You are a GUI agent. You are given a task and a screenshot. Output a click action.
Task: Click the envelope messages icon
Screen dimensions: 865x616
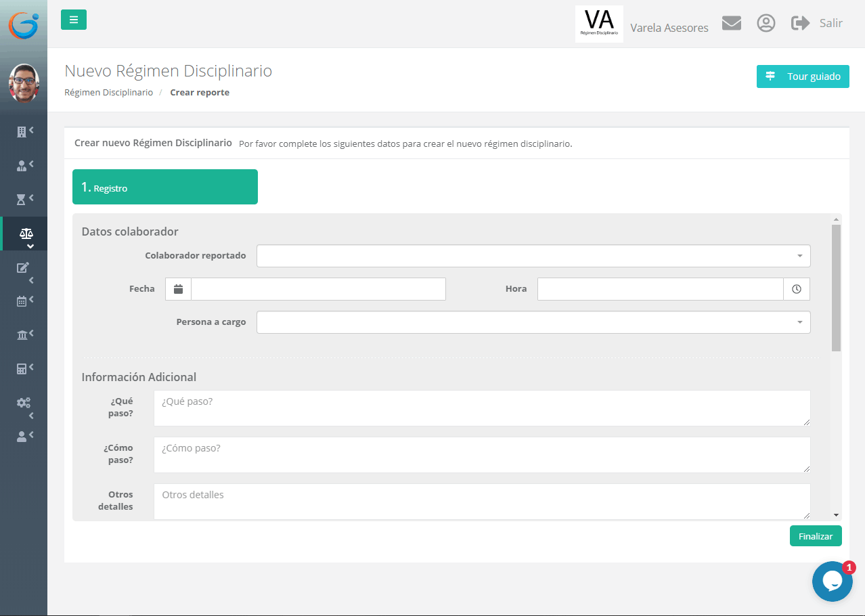(x=731, y=23)
